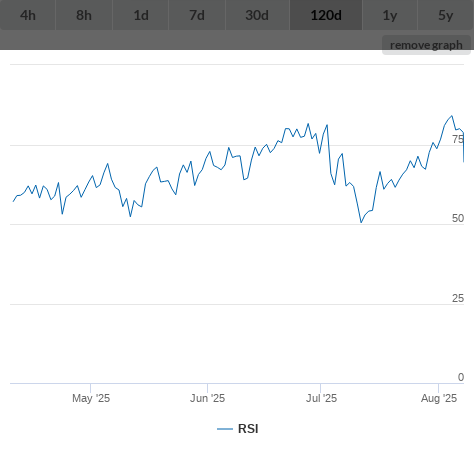Click the RSI line's highest peak in August

452,116
